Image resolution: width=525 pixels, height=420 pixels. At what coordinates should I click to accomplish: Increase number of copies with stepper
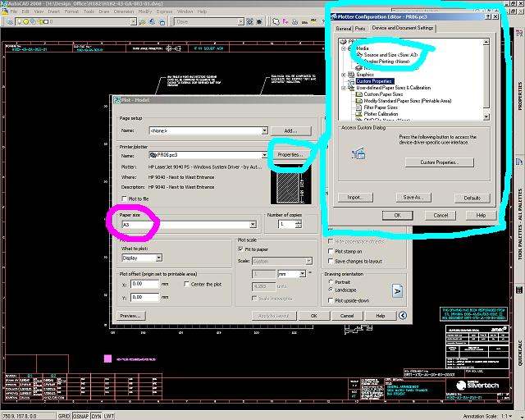tap(298, 222)
